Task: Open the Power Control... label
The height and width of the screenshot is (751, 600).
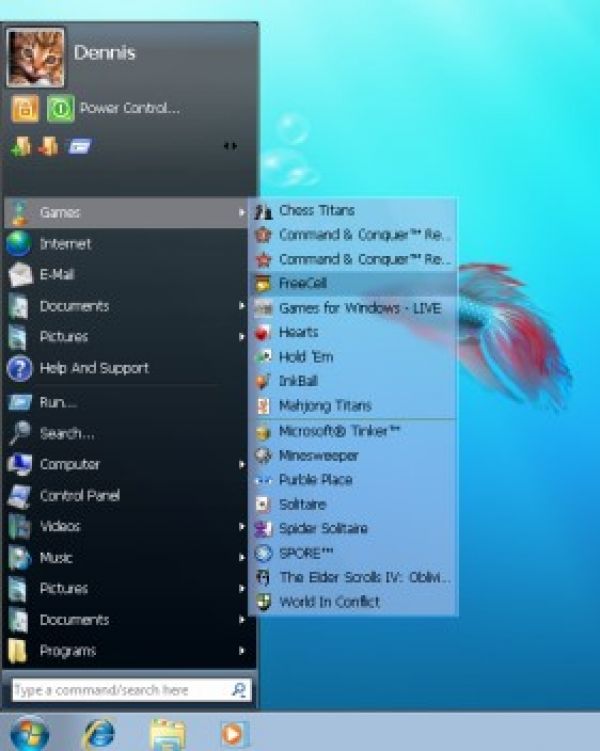Action: [130, 108]
